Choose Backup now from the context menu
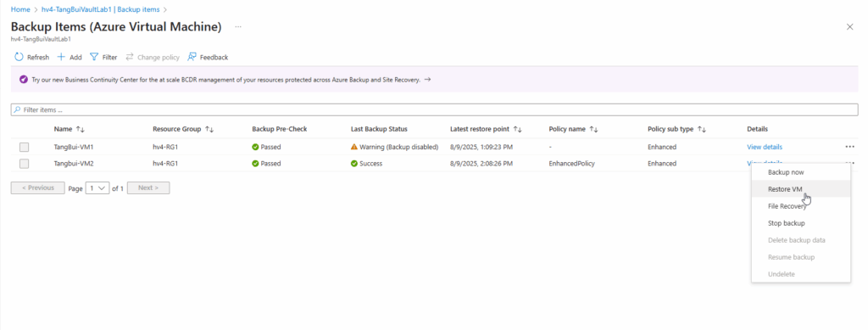 point(801,172)
